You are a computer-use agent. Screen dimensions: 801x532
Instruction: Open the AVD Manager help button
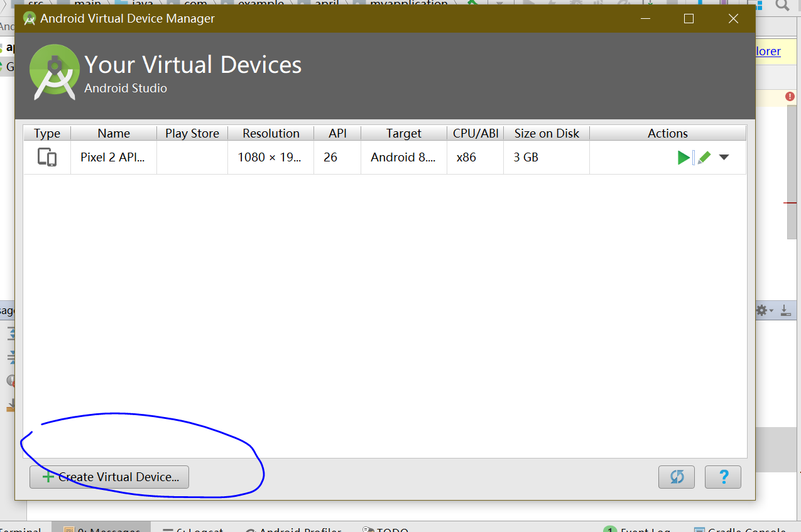pos(723,477)
